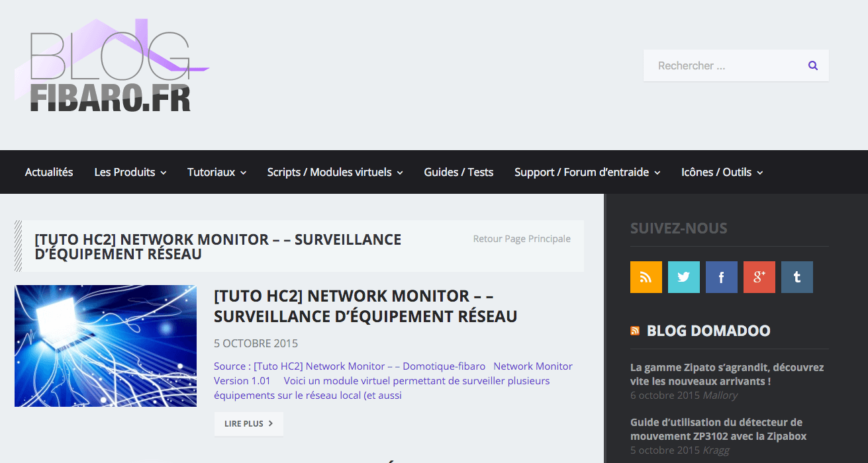The width and height of the screenshot is (868, 463).
Task: Open the Twitter social icon
Action: coord(684,277)
